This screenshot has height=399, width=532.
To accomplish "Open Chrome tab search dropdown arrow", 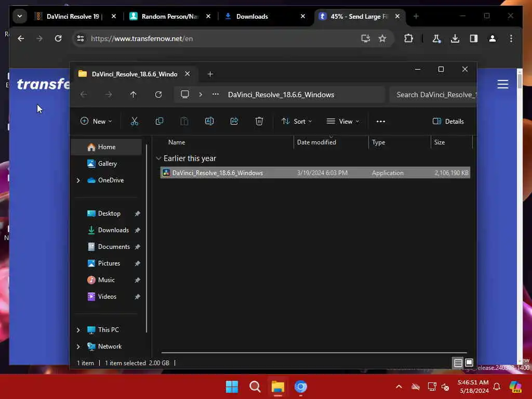I will pos(20,16).
